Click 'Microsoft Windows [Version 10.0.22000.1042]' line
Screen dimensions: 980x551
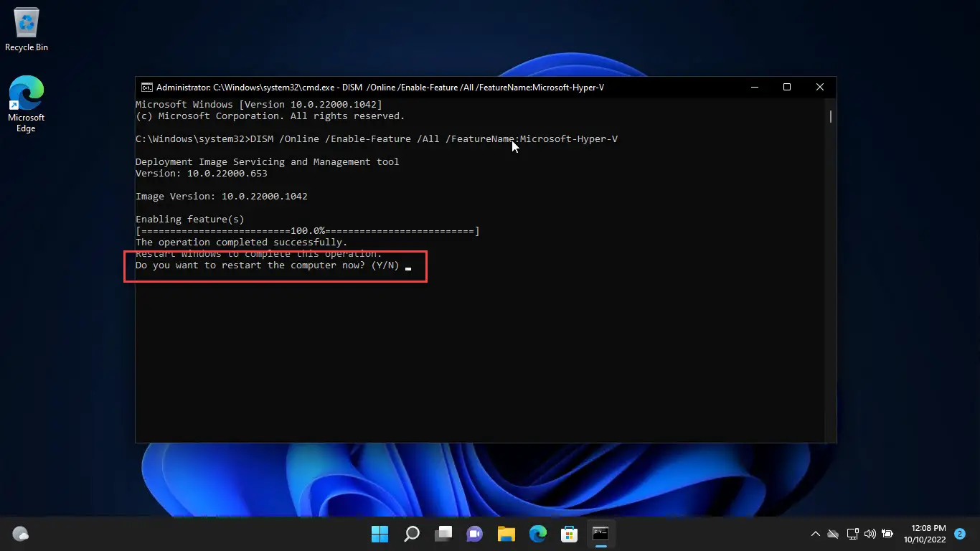tap(259, 105)
